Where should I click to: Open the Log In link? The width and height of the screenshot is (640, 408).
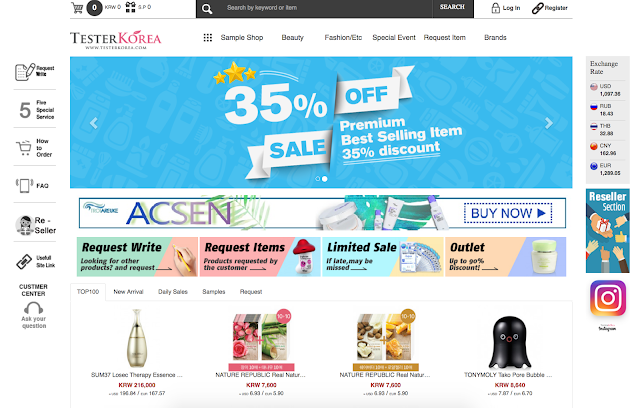506,8
